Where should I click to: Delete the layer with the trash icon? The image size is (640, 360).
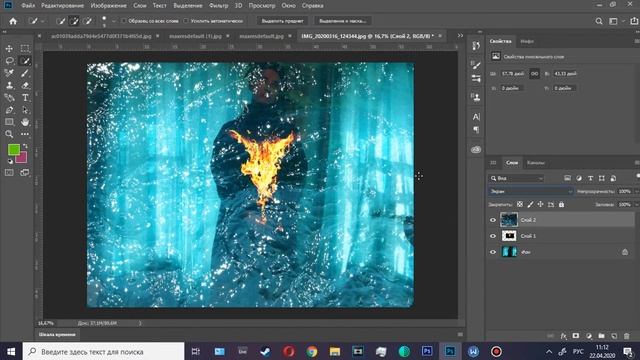[627, 336]
